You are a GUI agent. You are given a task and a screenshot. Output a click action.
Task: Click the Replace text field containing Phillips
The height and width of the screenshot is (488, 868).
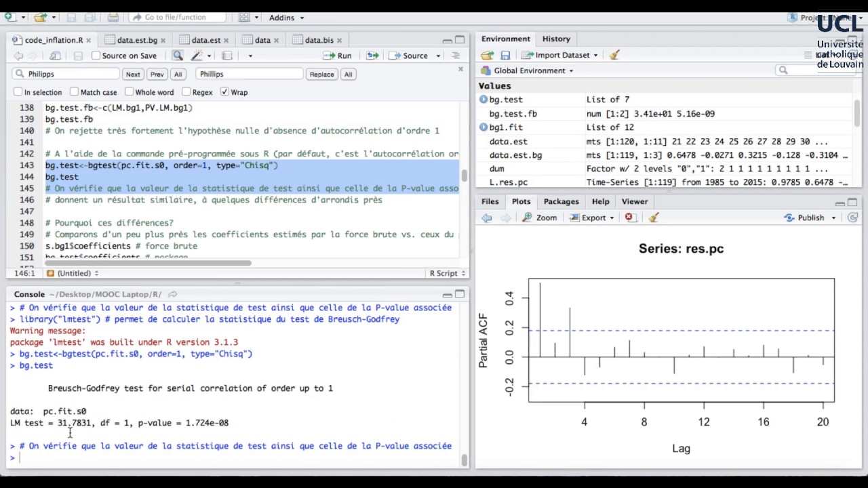coord(249,74)
